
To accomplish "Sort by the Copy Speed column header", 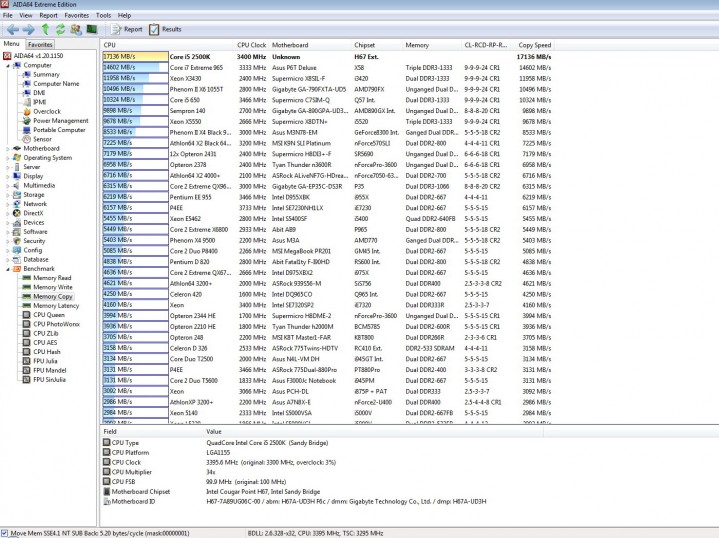I will (535, 45).
